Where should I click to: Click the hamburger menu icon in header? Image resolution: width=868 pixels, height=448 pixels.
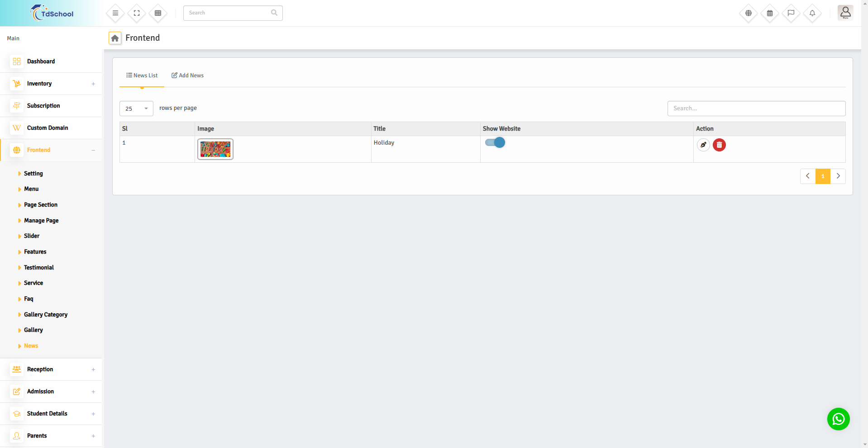point(115,13)
